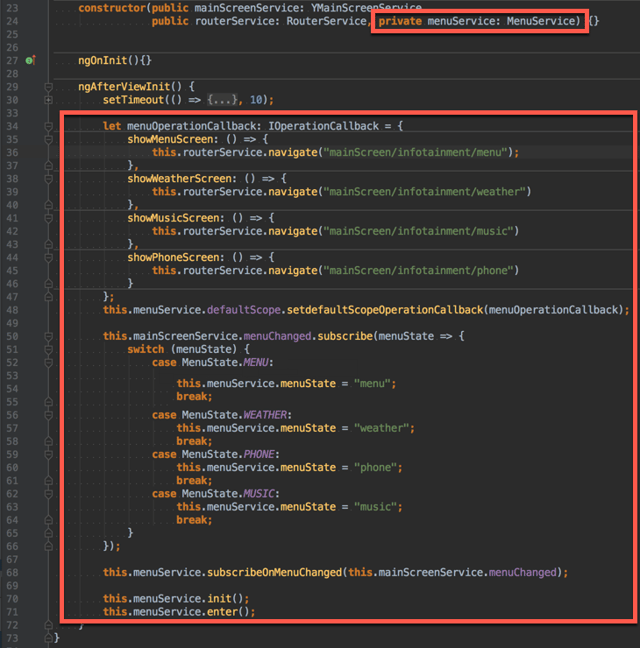Viewport: 640px width, 648px height.
Task: Click the "music" string value on line 63
Action: pyautogui.click(x=376, y=507)
